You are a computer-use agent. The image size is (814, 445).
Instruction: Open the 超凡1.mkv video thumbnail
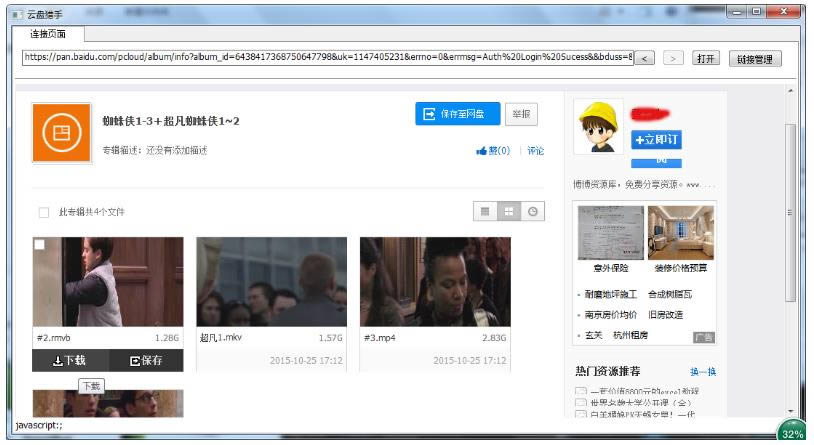click(271, 281)
